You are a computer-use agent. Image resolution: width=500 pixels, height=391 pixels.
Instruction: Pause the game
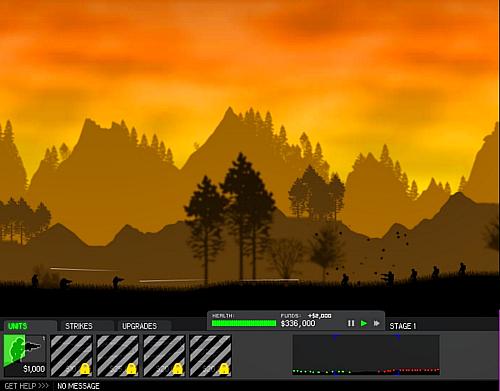(351, 323)
